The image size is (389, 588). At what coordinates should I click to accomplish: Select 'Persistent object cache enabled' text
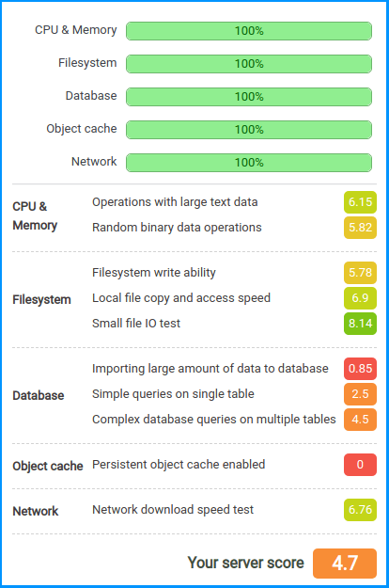pos(179,465)
